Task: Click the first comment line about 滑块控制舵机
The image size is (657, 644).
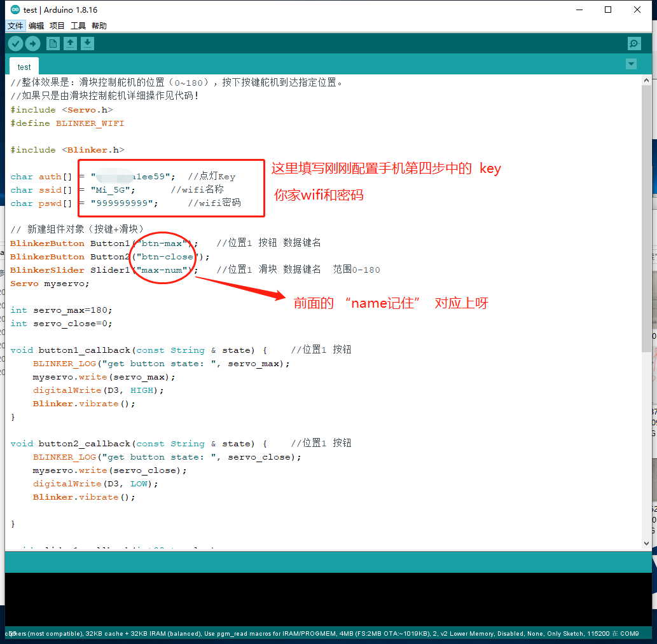Action: click(176, 83)
